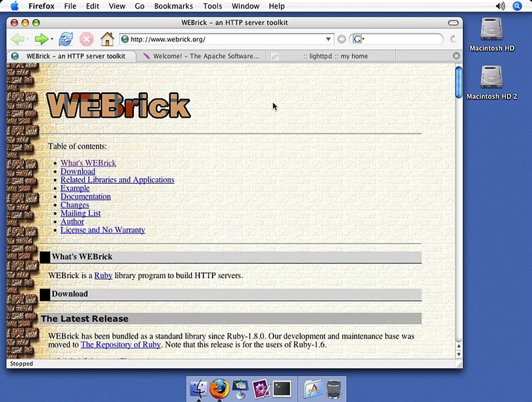This screenshot has width=532, height=402.
Task: Follow the Author link
Action: tap(72, 222)
